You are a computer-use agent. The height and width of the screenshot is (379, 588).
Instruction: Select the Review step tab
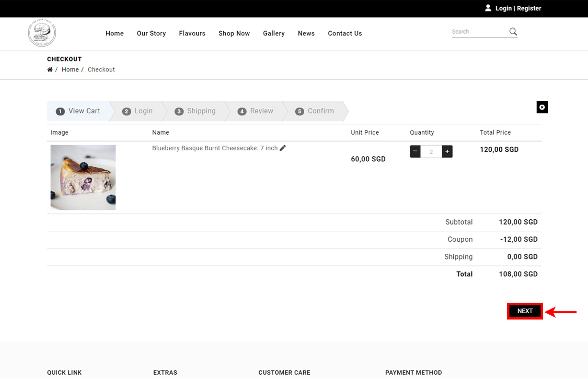point(255,111)
